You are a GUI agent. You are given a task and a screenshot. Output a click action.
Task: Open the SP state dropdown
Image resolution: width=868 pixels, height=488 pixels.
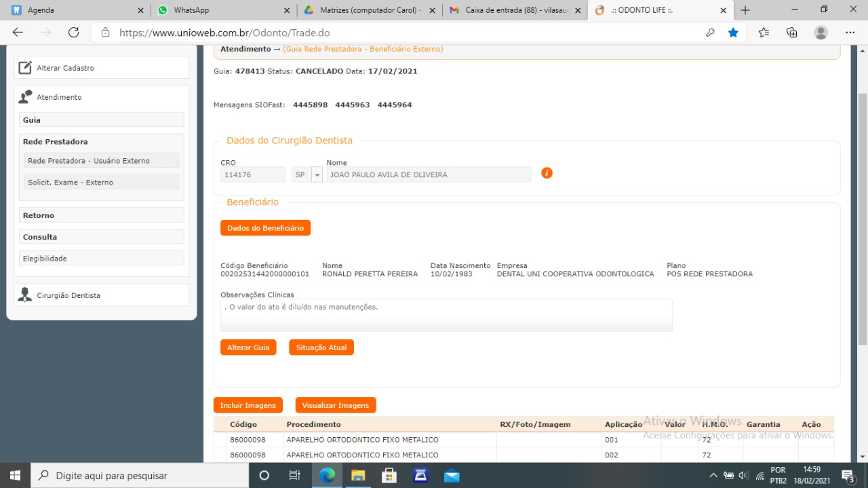pos(316,174)
